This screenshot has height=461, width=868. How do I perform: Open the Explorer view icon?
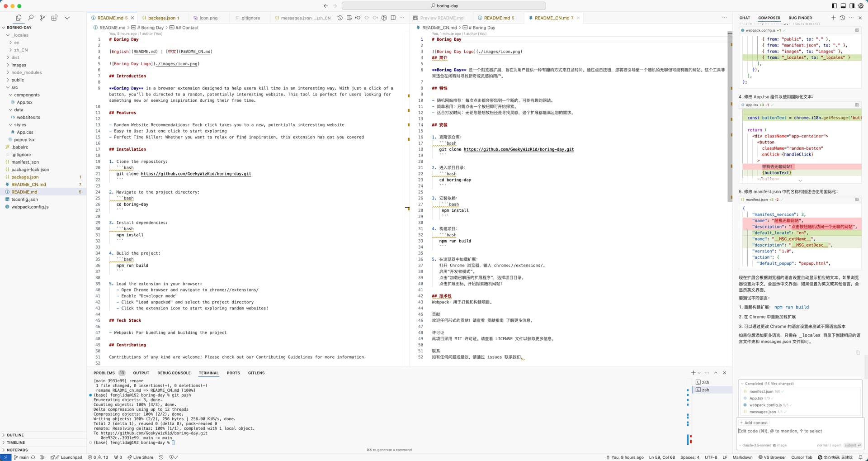tap(19, 18)
